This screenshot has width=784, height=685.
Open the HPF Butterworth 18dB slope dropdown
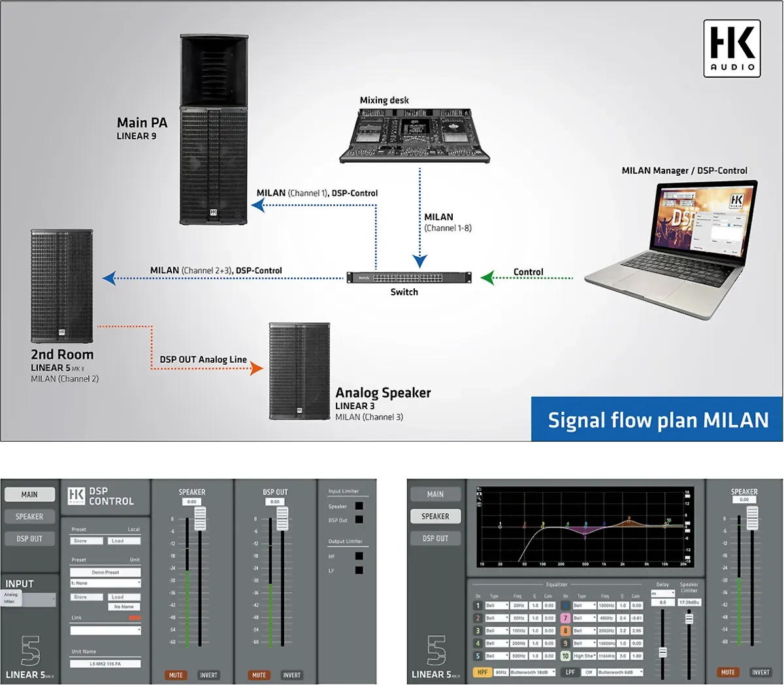tap(532, 672)
